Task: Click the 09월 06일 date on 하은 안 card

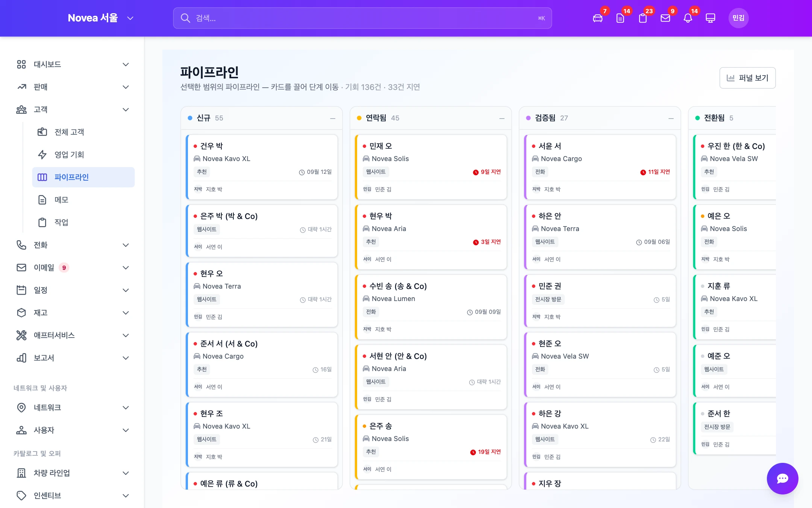Action: point(653,242)
